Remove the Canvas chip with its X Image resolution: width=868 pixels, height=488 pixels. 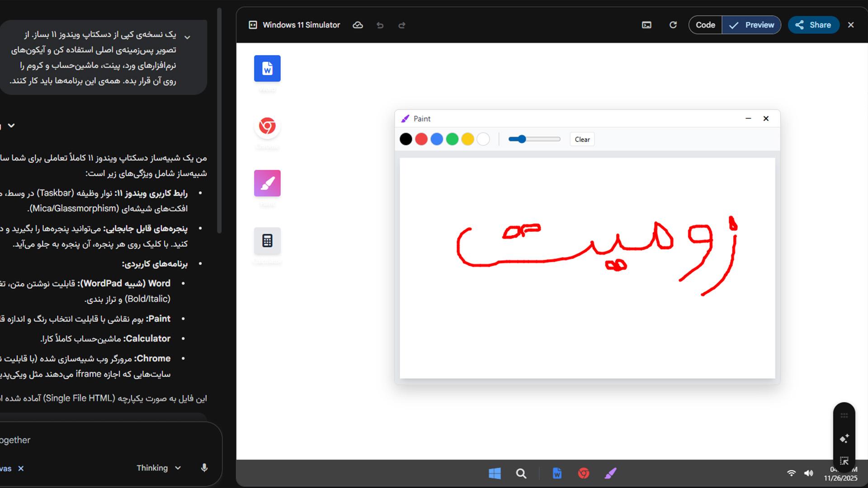click(21, 469)
